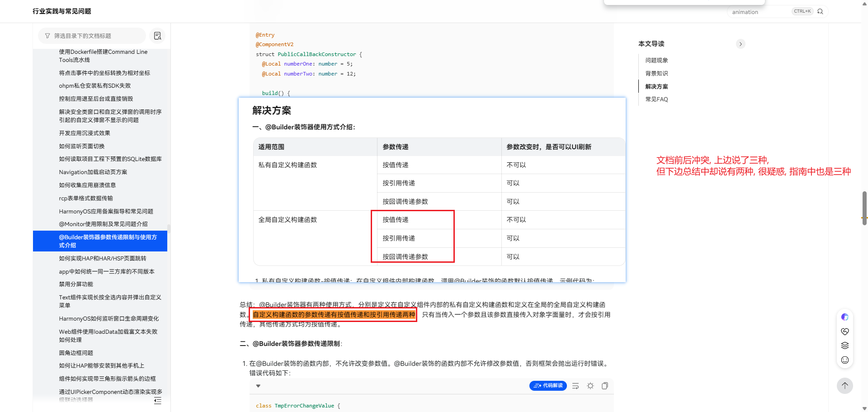Collapse the 本文导读 panel with the chevron
This screenshot has width=868, height=412.
[741, 44]
